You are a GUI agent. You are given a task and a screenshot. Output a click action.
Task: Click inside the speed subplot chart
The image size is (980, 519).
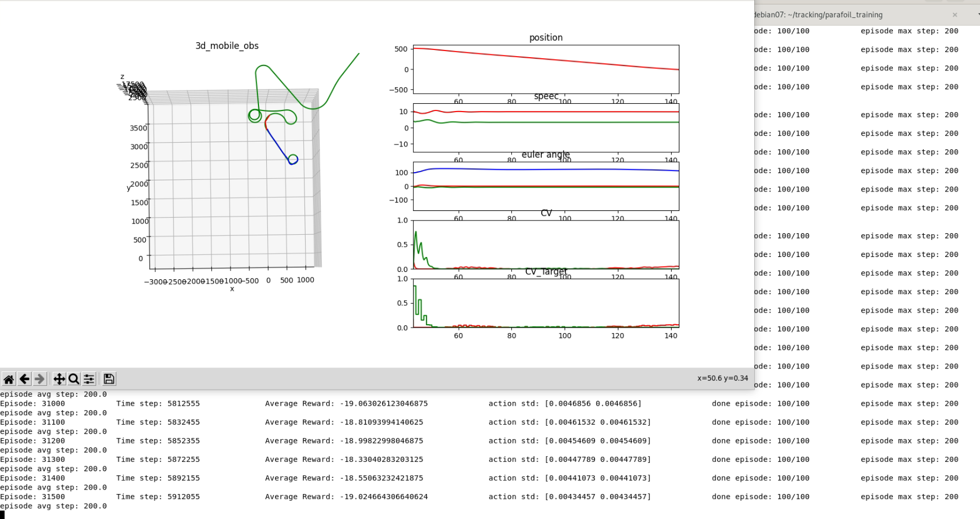click(546, 128)
